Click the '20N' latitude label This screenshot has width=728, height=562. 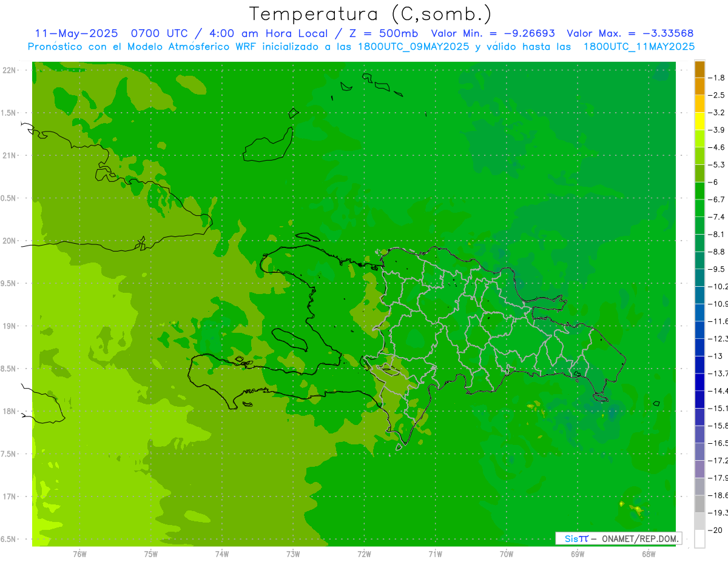[x=10, y=241]
